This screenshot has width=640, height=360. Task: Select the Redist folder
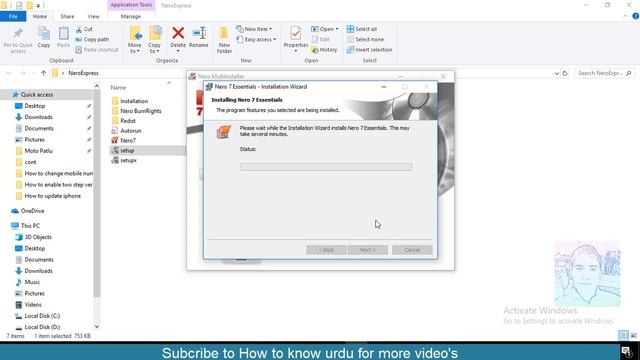point(124,120)
